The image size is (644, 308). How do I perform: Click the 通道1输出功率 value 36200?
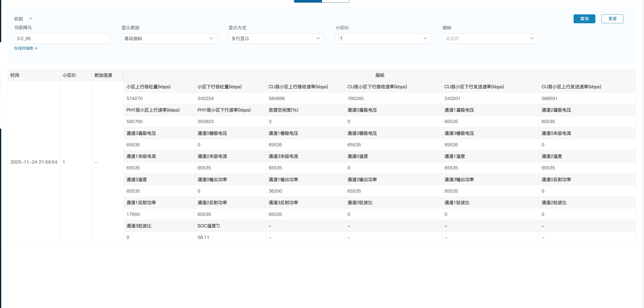(275, 191)
